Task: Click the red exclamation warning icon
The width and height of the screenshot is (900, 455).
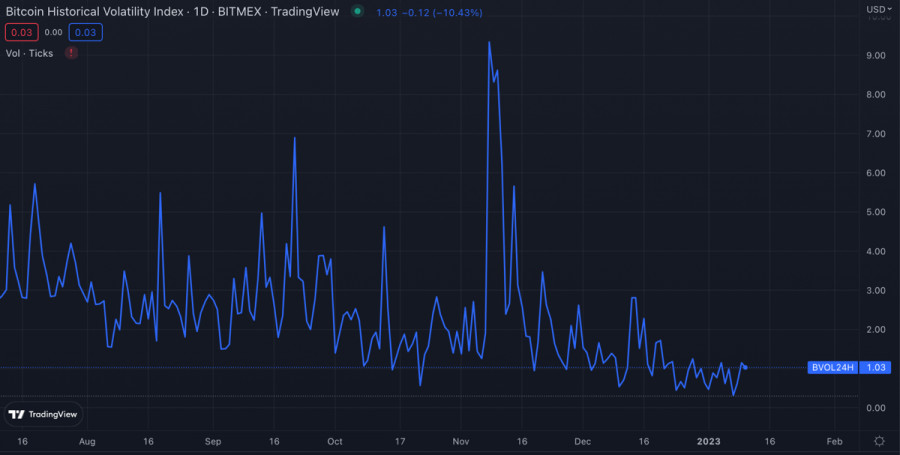Action: [x=71, y=52]
